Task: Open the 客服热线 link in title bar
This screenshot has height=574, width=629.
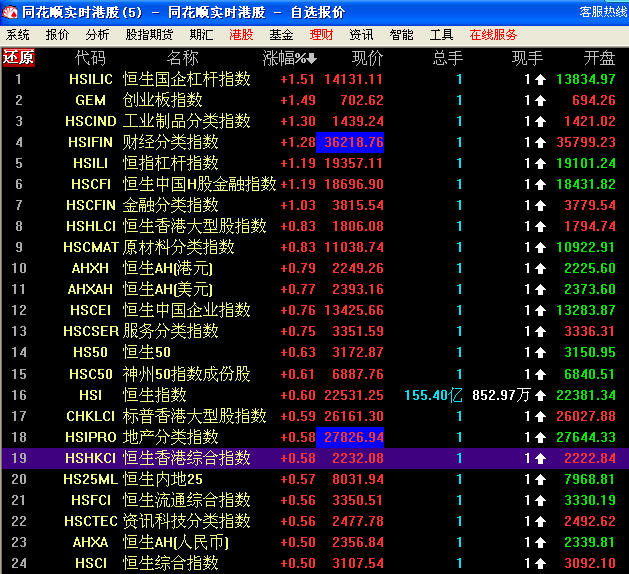Action: coord(597,12)
